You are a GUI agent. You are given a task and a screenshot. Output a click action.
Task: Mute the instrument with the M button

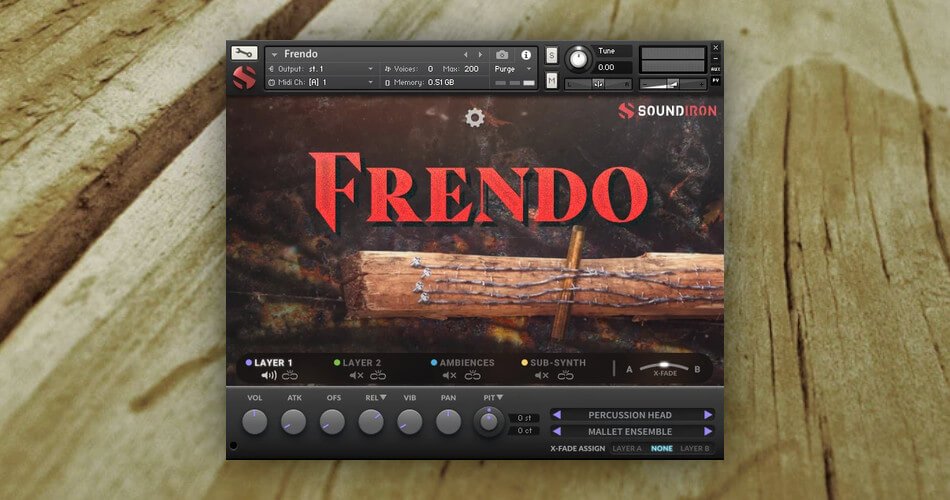(551, 80)
